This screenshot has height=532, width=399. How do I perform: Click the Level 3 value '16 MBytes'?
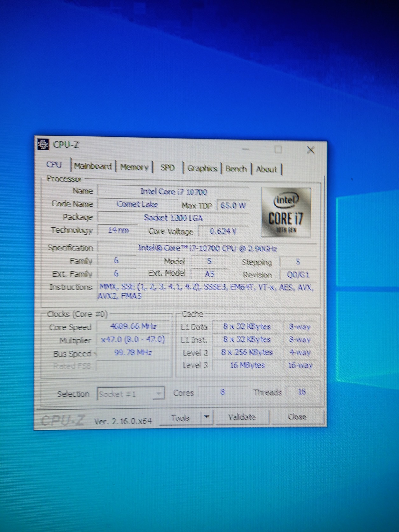tap(247, 365)
